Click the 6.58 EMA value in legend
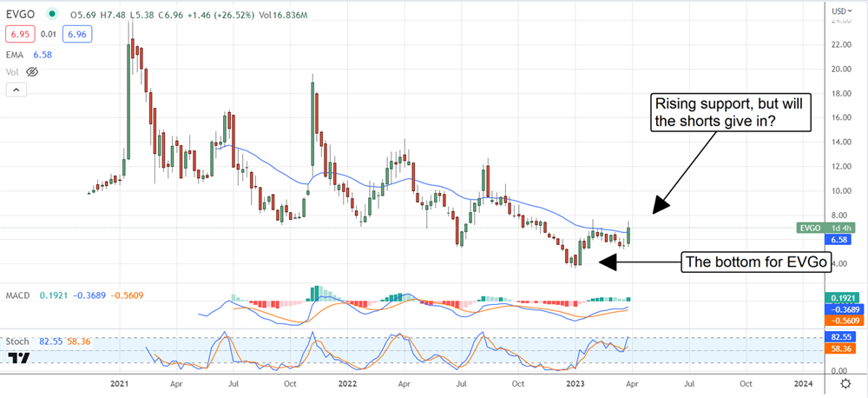Viewport: 868px width, 398px height. tap(43, 55)
